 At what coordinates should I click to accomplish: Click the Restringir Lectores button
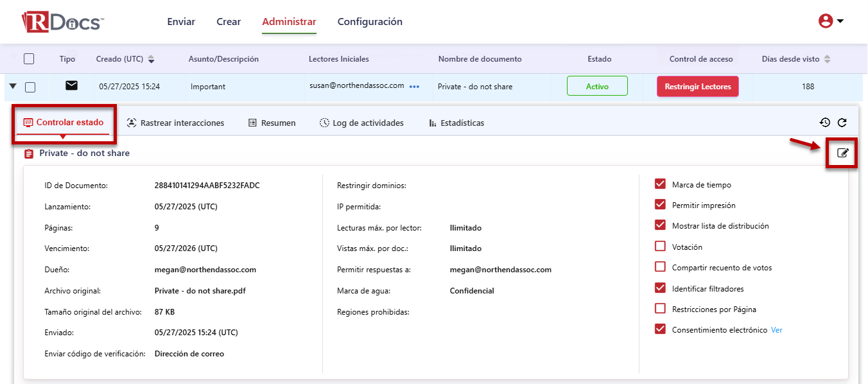point(697,86)
